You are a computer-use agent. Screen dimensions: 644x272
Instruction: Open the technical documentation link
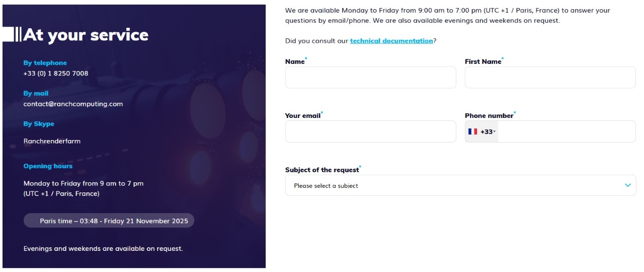pos(391,41)
